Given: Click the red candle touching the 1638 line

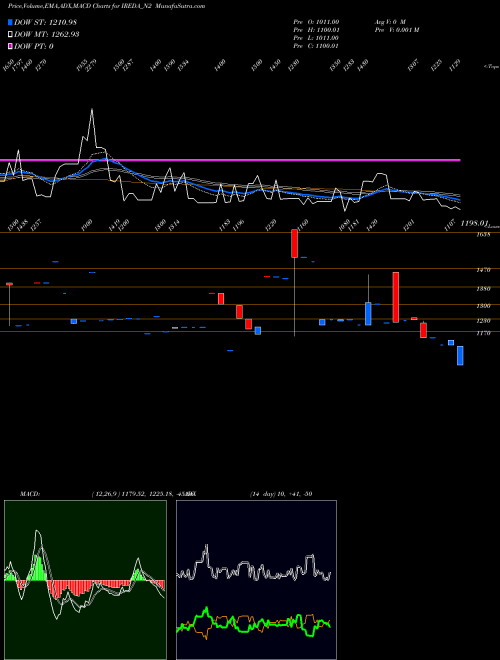Looking at the screenshot, I should point(295,244).
